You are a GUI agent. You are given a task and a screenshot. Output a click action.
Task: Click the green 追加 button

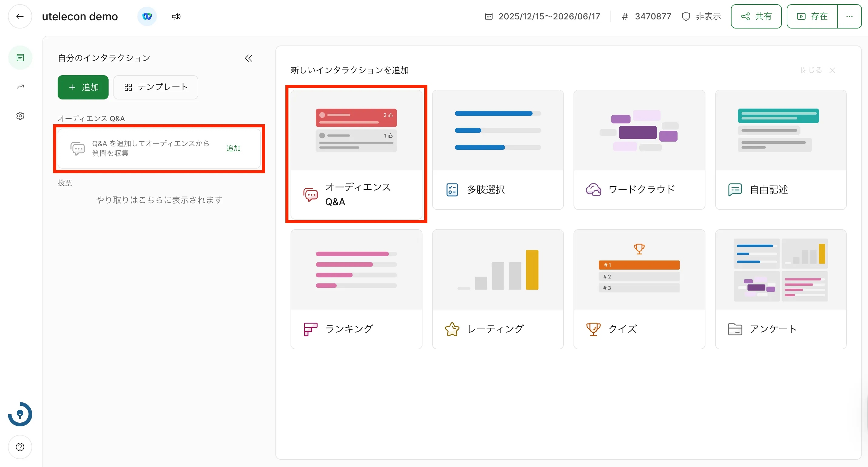point(83,87)
